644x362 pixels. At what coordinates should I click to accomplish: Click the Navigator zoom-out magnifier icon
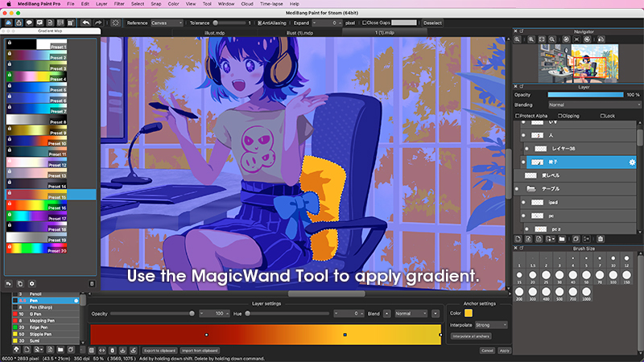(552, 39)
